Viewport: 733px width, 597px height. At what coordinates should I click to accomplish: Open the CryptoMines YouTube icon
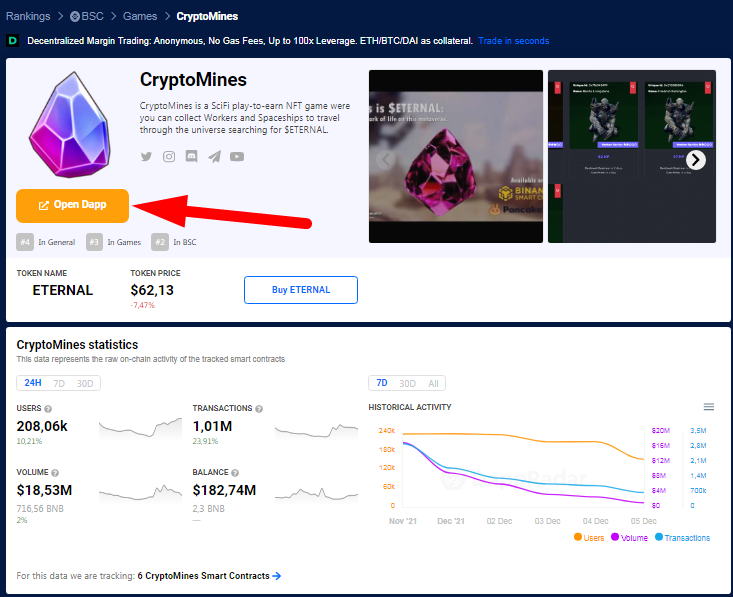(237, 157)
